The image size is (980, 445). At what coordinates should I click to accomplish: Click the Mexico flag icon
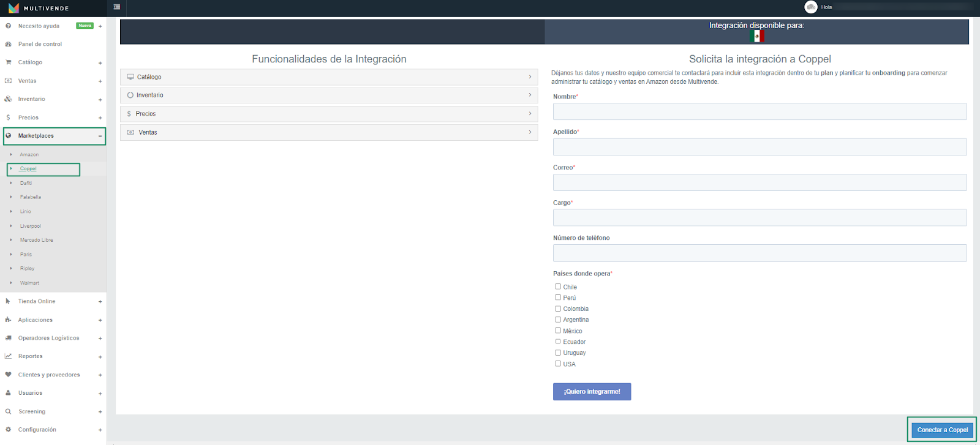click(756, 36)
